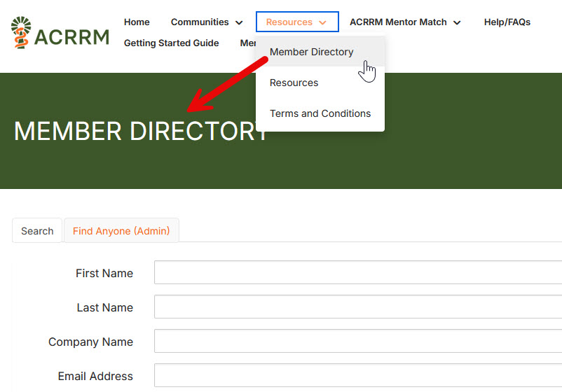Click the Last Name label
The width and height of the screenshot is (562, 392).
[x=105, y=307]
